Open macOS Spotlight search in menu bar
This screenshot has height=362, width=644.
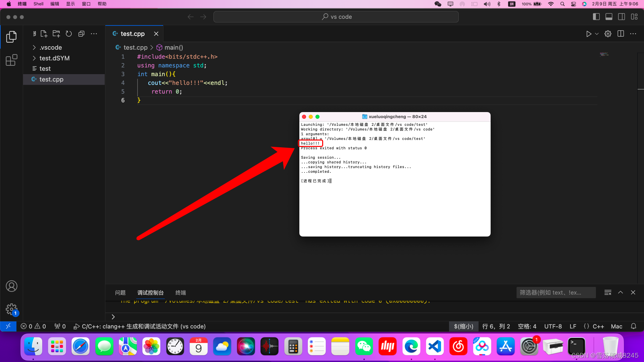point(562,4)
